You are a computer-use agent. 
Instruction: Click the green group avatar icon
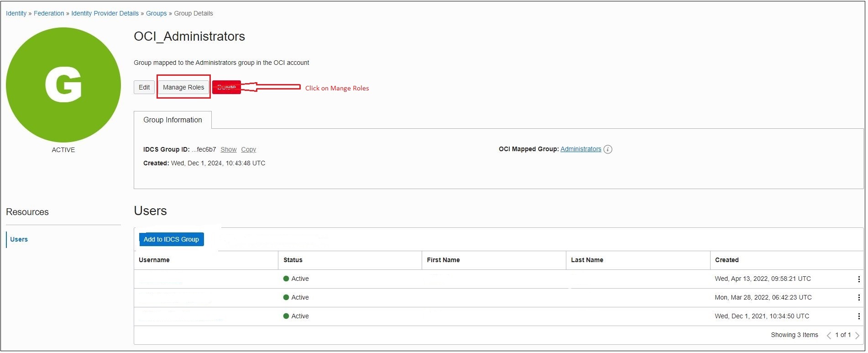tap(63, 85)
